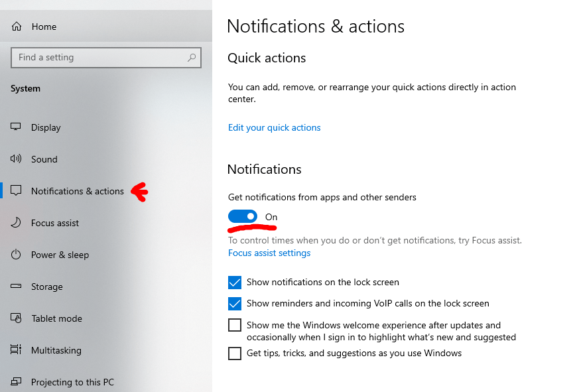The width and height of the screenshot is (575, 392).
Task: Click the magnifier search icon
Action: (x=192, y=58)
